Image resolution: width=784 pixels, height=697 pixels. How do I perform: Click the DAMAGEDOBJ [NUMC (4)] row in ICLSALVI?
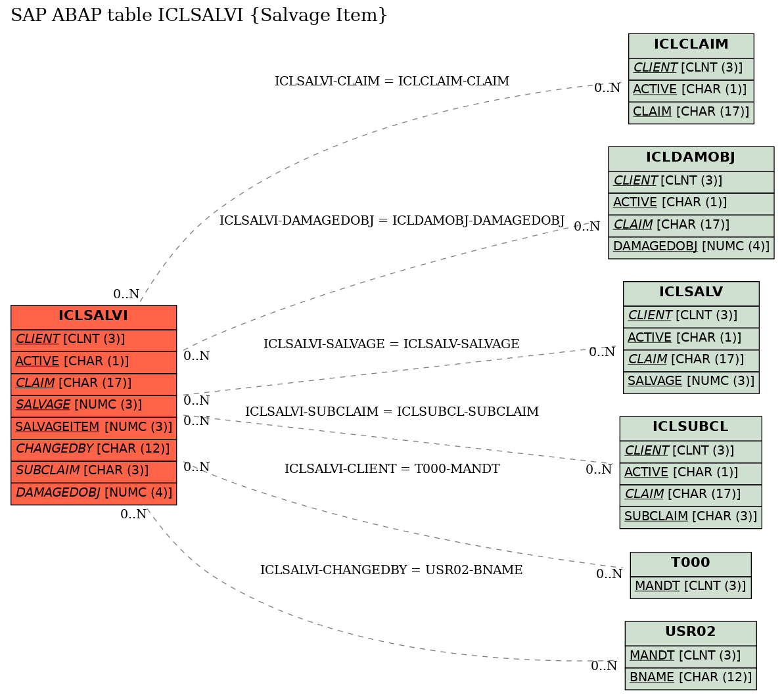pyautogui.click(x=93, y=493)
